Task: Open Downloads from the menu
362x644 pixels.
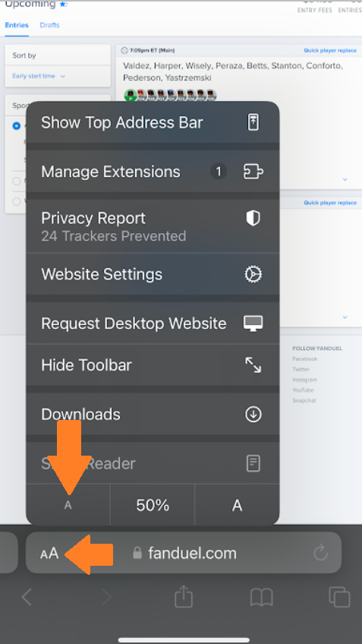Action: 153,414
